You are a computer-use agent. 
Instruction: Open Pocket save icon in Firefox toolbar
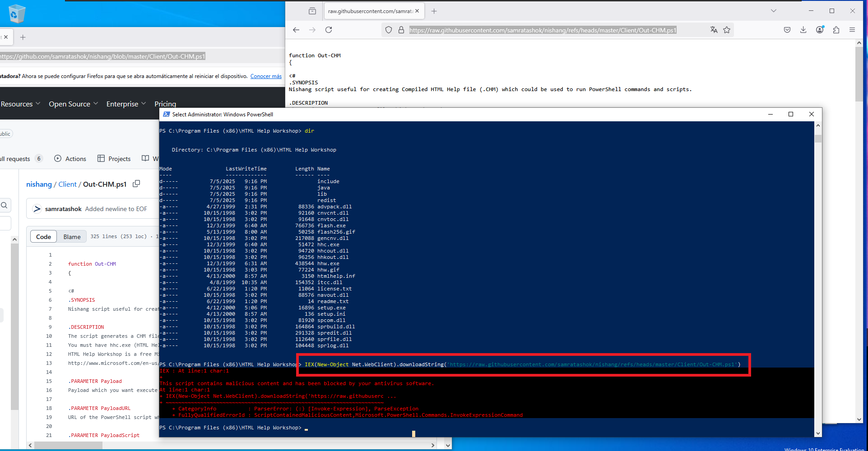click(787, 30)
